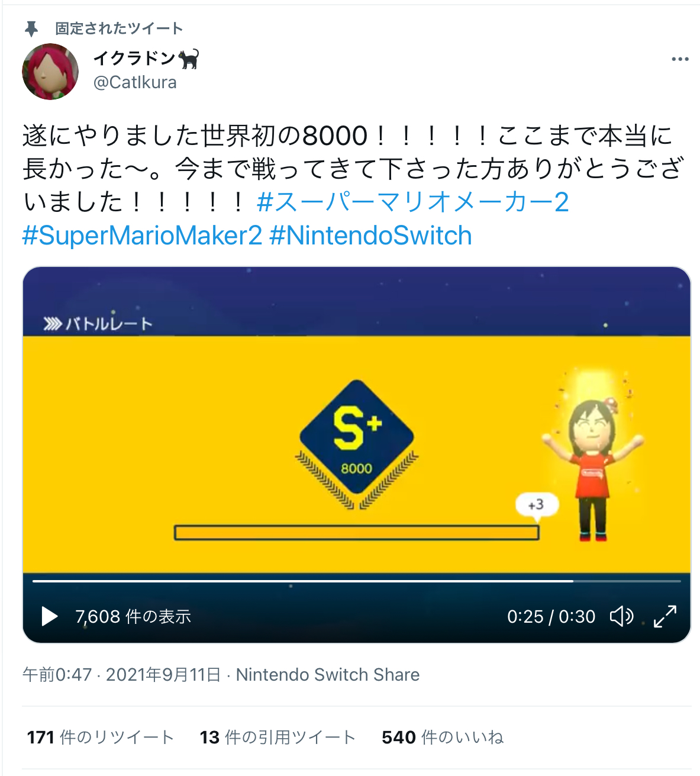Click the S+ rank badge in video
700x776 pixels.
(x=357, y=444)
